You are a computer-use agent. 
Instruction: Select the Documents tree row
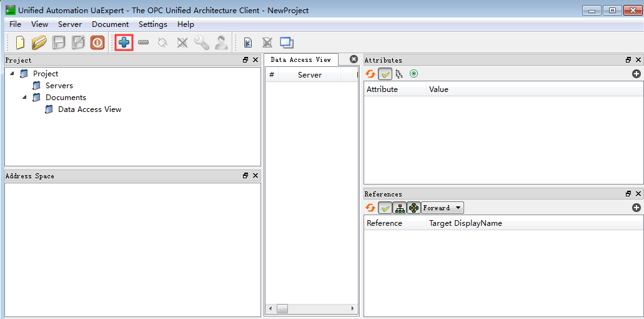pos(66,98)
